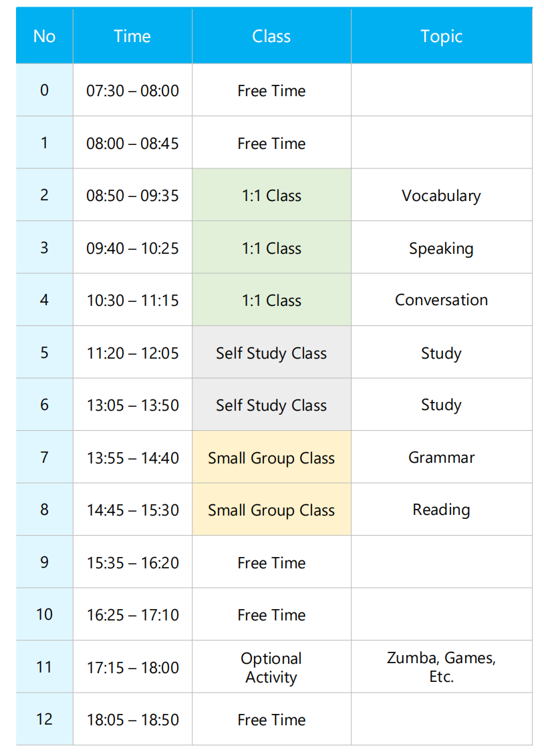Click the Free Time cell at 16:25
Viewport: 544px width, 756px height.
[271, 614]
